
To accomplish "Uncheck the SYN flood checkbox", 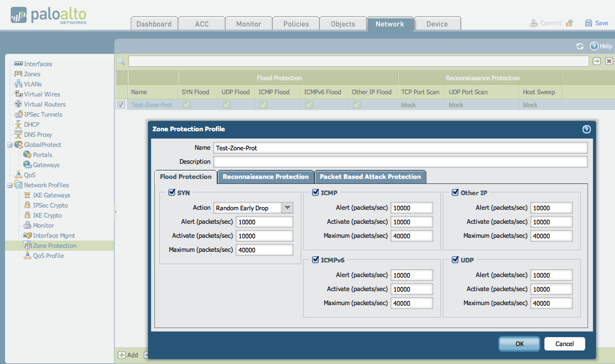I will click(172, 193).
